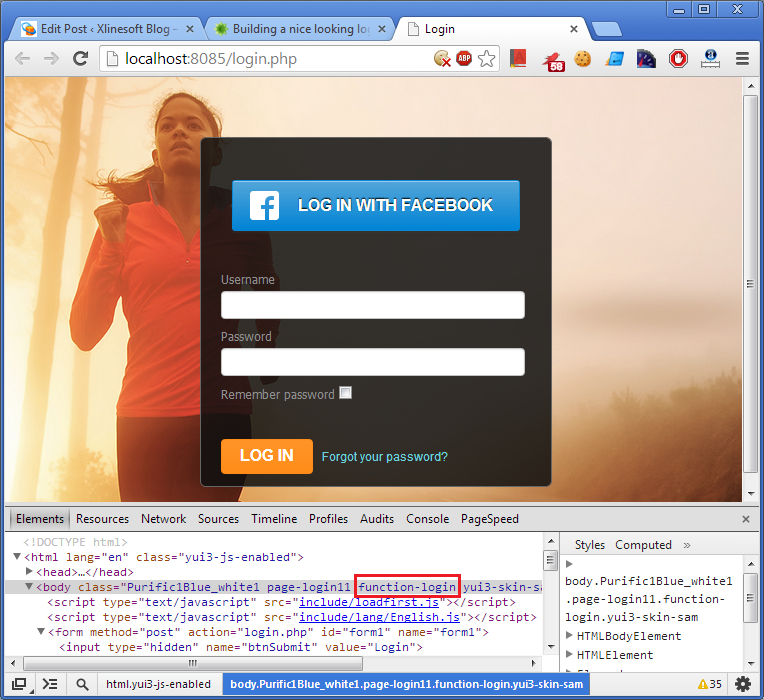
Task: Click the browser Forward arrow
Action: point(51,59)
